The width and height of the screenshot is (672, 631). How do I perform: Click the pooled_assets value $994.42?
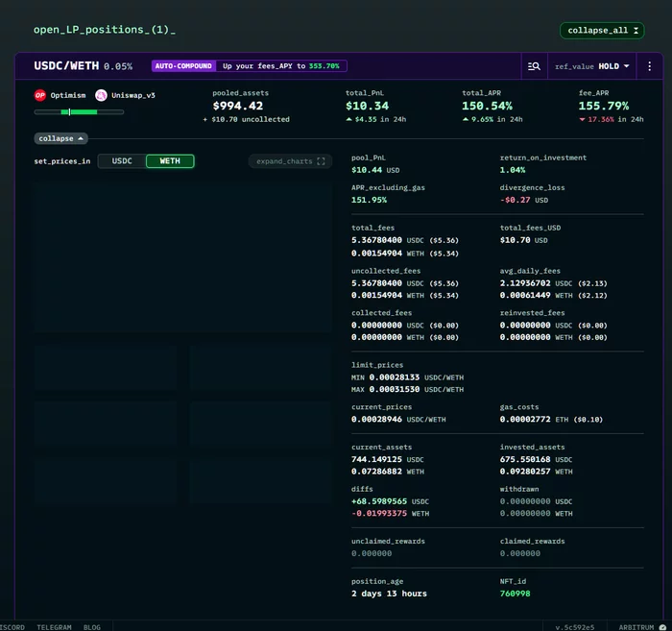tap(238, 106)
